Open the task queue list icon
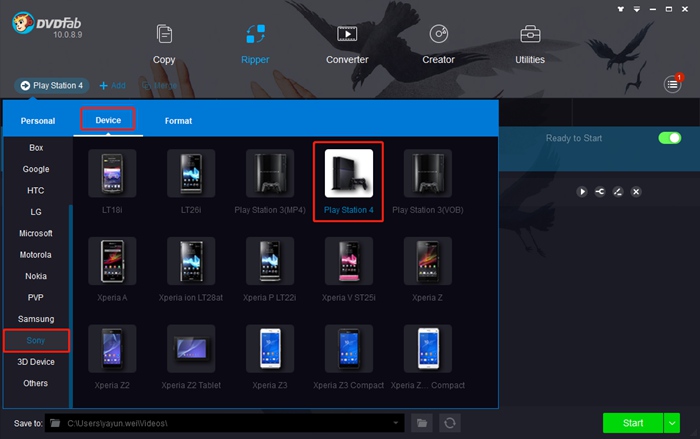The height and width of the screenshot is (439, 700). tap(672, 84)
